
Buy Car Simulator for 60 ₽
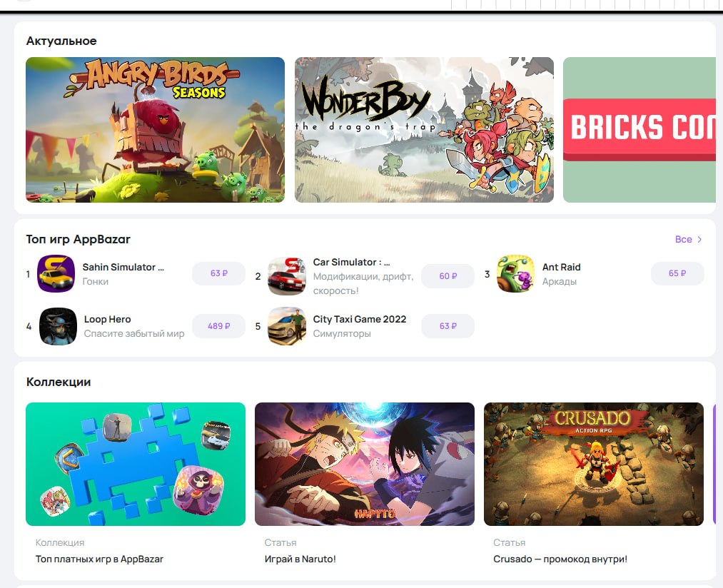(x=448, y=276)
